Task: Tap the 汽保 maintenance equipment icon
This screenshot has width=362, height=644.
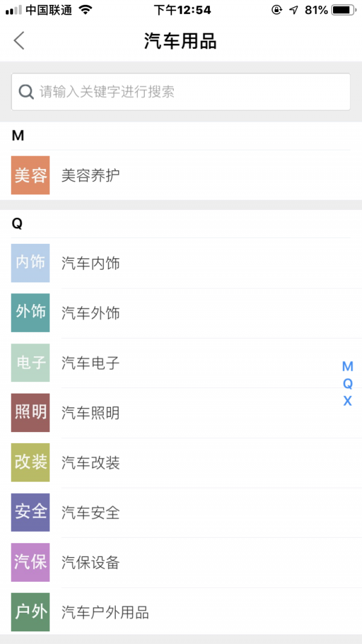Action: [x=30, y=563]
